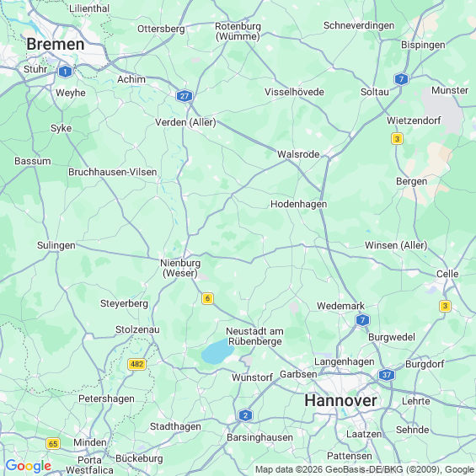The image size is (476, 476).
Task: Select the Bremen city label
Action: (x=56, y=45)
